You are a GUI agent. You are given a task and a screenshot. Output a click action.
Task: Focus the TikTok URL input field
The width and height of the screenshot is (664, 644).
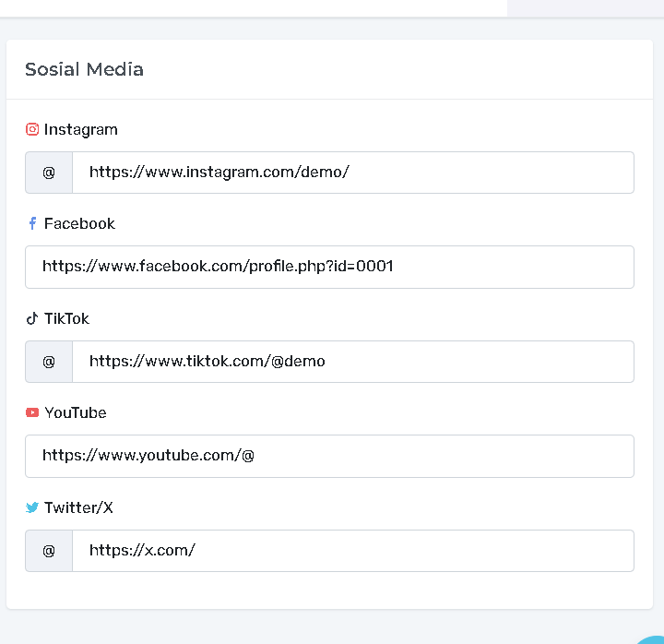[352, 362]
